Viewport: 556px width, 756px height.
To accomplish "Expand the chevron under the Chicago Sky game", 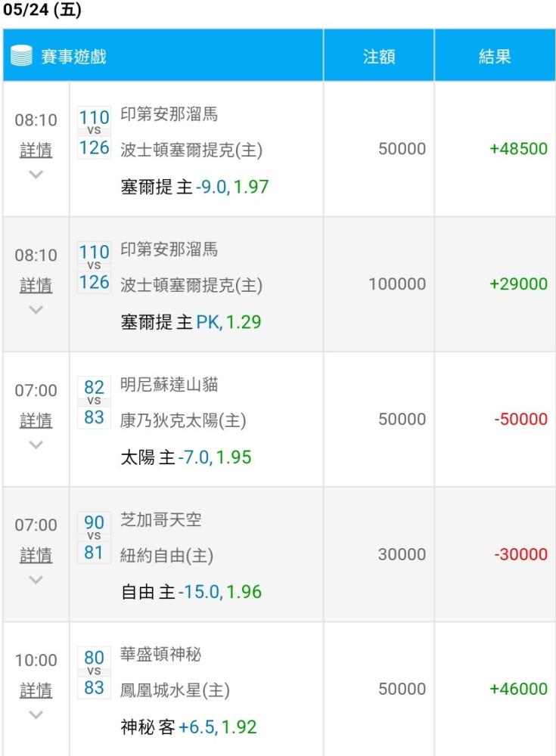I will coord(36,579).
